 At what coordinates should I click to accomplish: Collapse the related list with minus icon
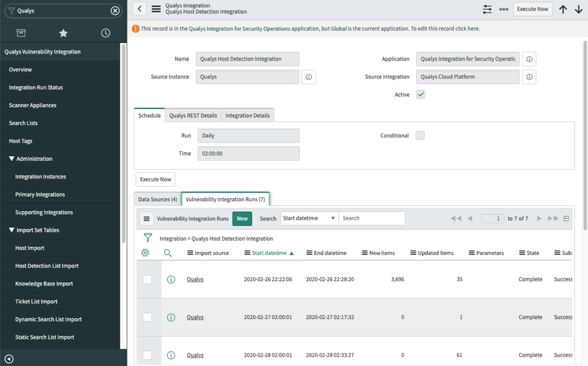pos(566,218)
